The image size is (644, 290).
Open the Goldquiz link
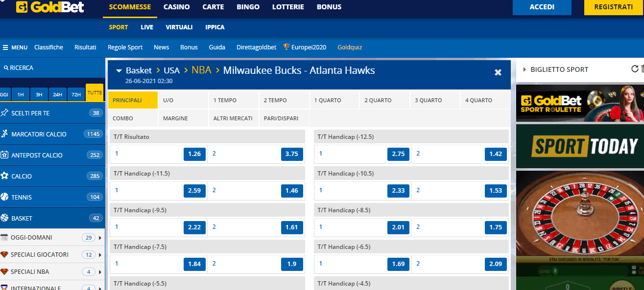coord(350,47)
